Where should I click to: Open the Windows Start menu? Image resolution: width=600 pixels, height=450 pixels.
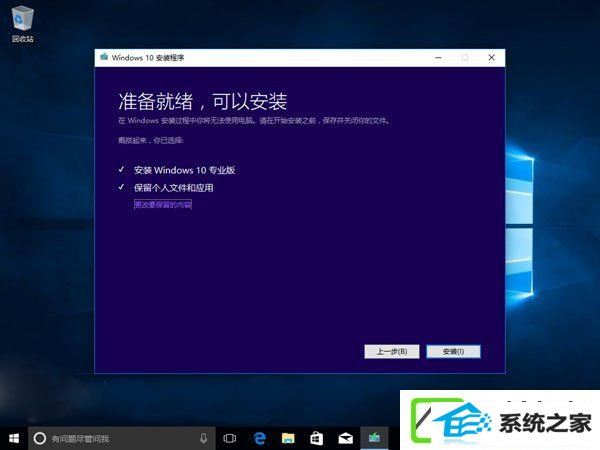click(14, 438)
